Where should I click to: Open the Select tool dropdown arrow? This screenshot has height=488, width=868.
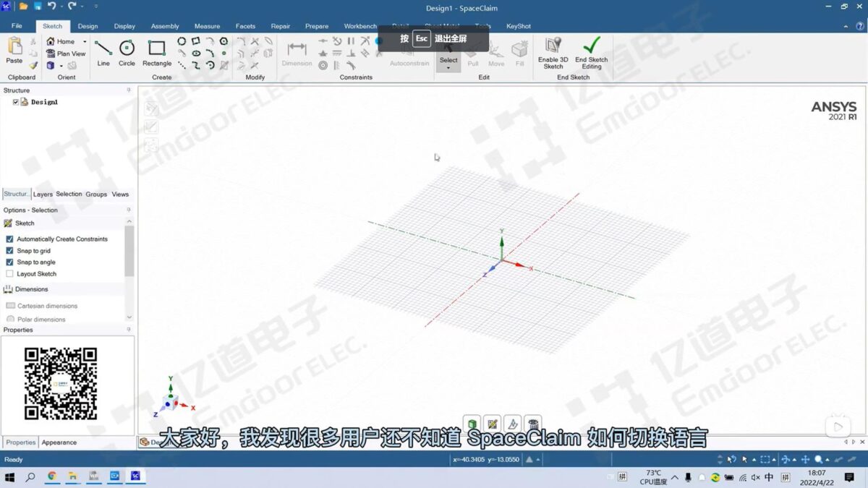(448, 68)
